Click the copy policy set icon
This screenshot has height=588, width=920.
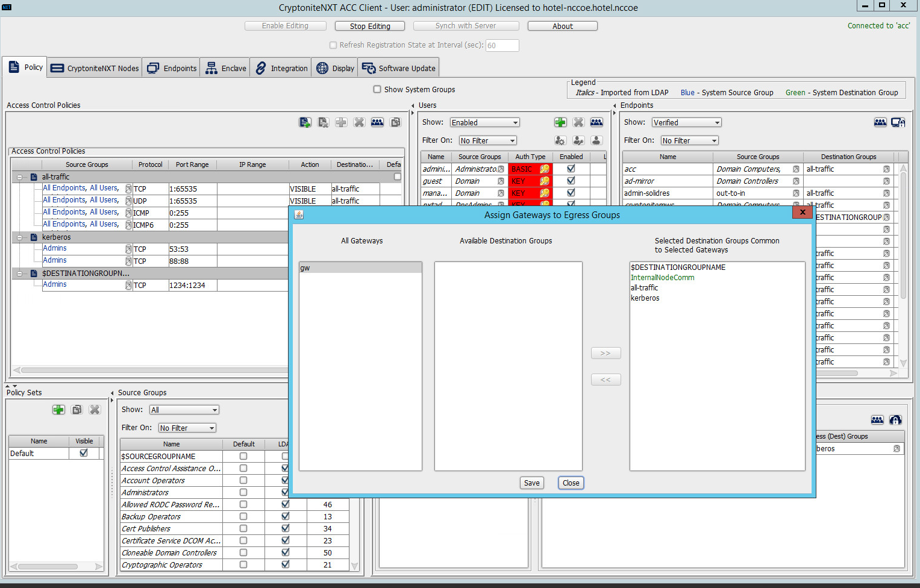tap(77, 410)
